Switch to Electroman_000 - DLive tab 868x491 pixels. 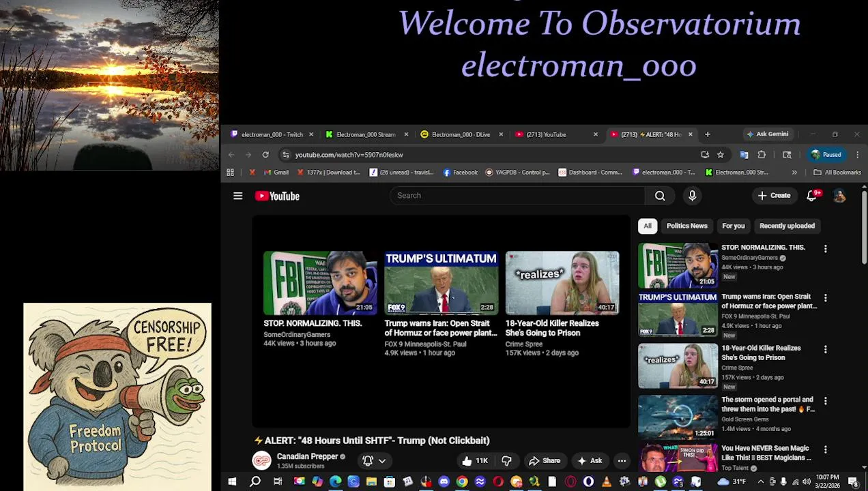pos(461,134)
